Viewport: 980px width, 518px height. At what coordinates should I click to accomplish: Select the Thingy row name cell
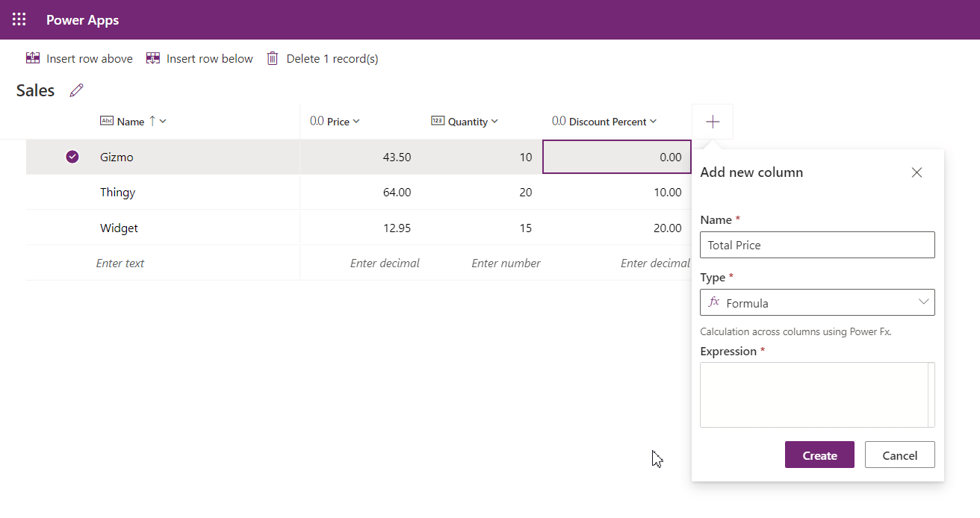(x=118, y=193)
